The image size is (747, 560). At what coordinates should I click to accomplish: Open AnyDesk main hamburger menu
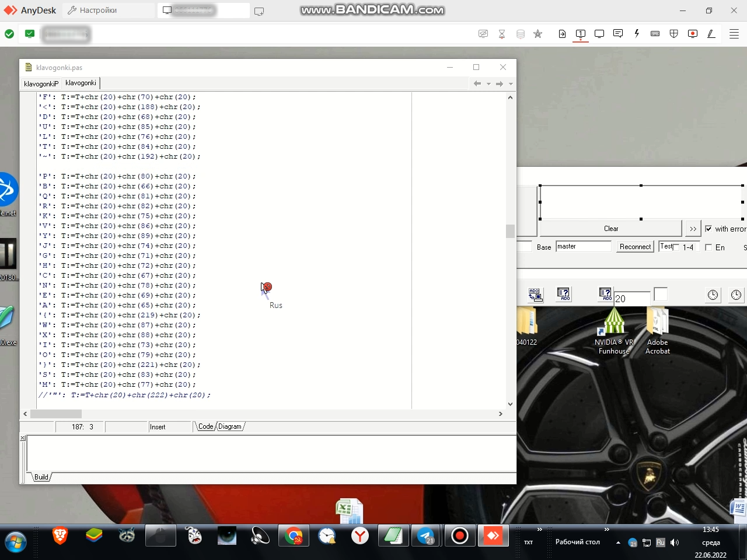(734, 34)
